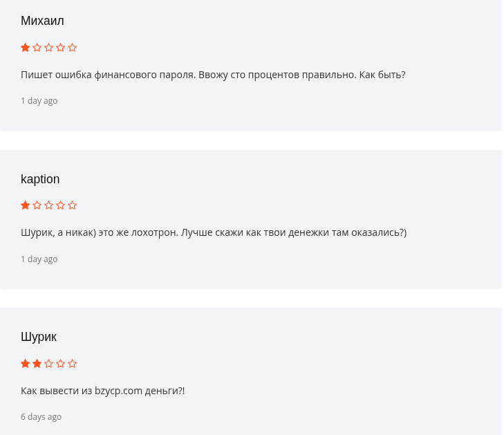
Task: Click first star in Михаил's rating
Action: 26,48
